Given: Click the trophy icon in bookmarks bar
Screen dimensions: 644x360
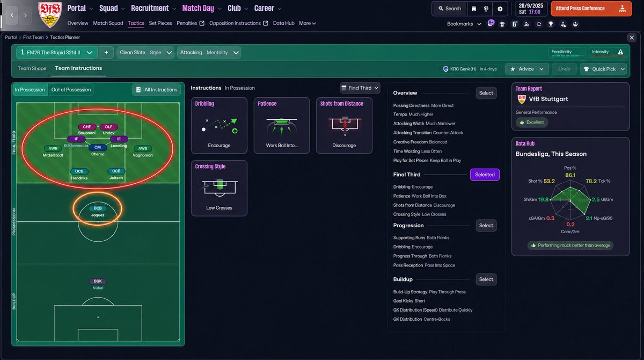Looking at the screenshot, I should pyautogui.click(x=551, y=24).
